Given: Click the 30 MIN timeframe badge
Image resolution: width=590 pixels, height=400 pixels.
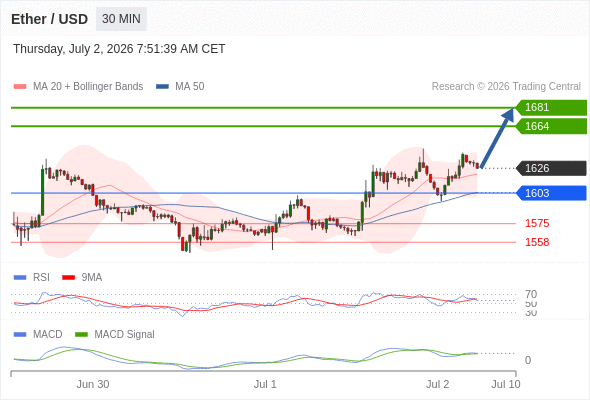Looking at the screenshot, I should click(121, 19).
